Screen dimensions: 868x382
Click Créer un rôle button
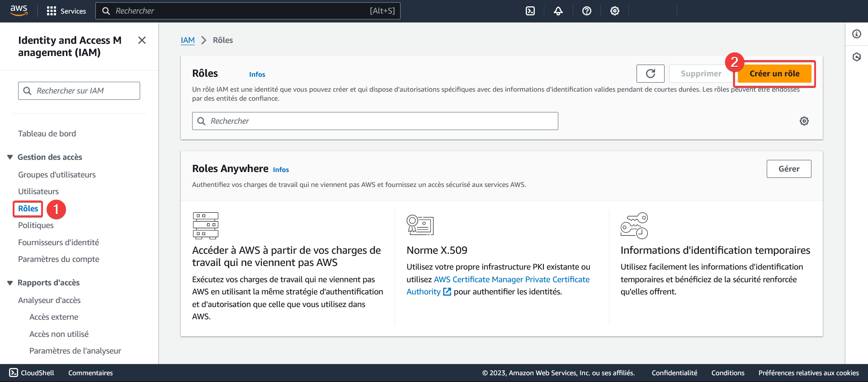coord(774,74)
